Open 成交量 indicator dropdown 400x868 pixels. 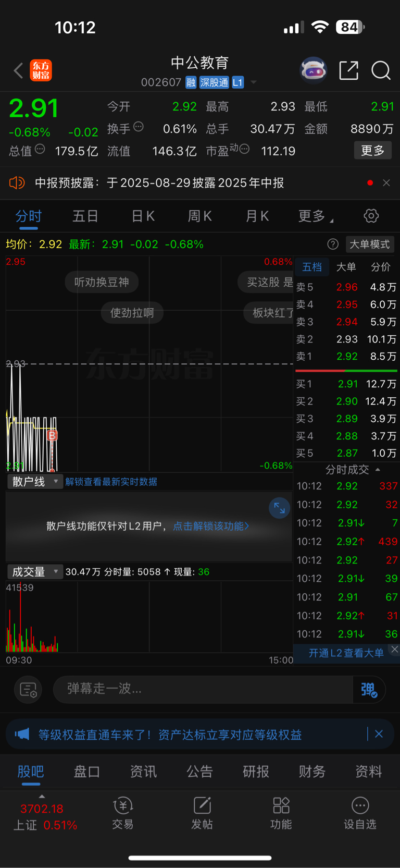point(35,571)
